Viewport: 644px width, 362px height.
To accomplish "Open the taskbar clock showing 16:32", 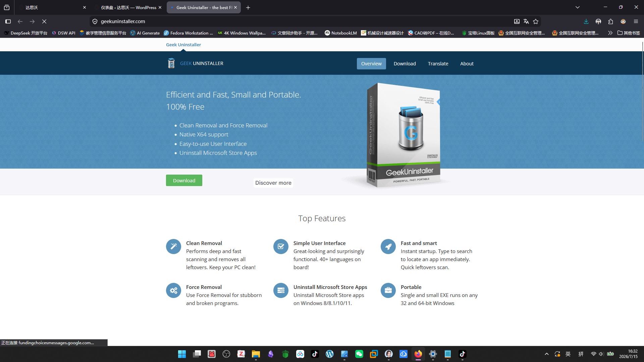I will pyautogui.click(x=629, y=354).
